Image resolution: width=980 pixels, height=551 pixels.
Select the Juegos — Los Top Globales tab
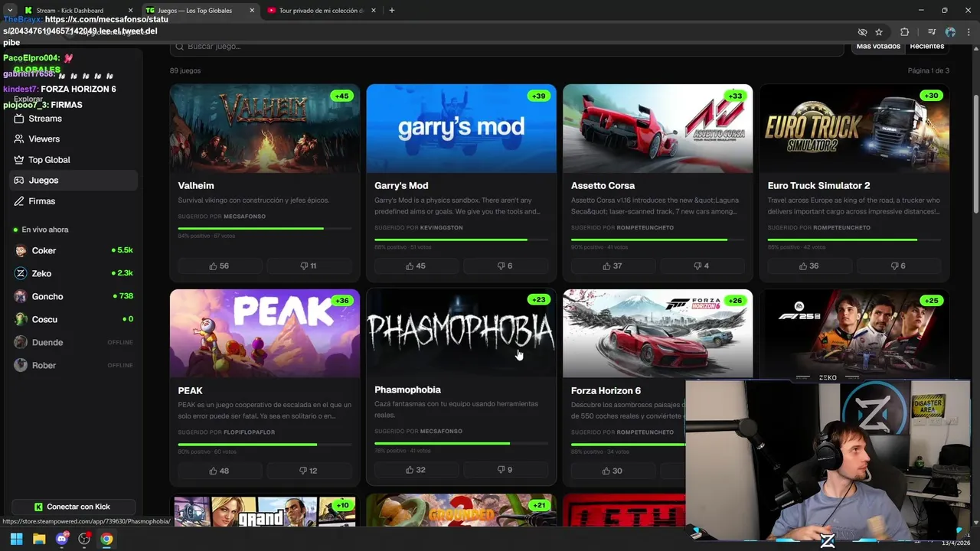tap(201, 11)
